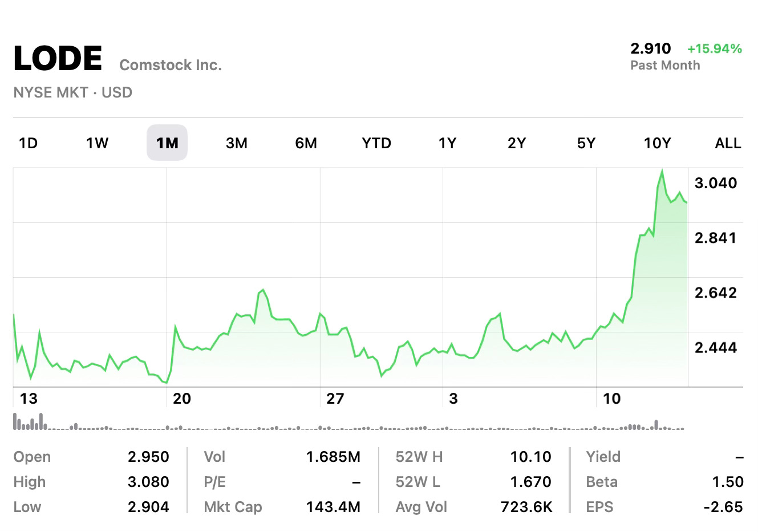
Task: Select the 1W time range tab
Action: [97, 143]
